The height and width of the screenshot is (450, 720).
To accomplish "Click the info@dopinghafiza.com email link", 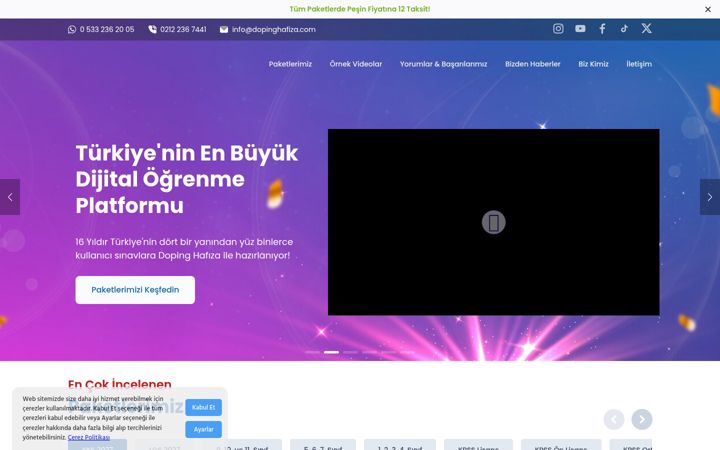I will 273,29.
